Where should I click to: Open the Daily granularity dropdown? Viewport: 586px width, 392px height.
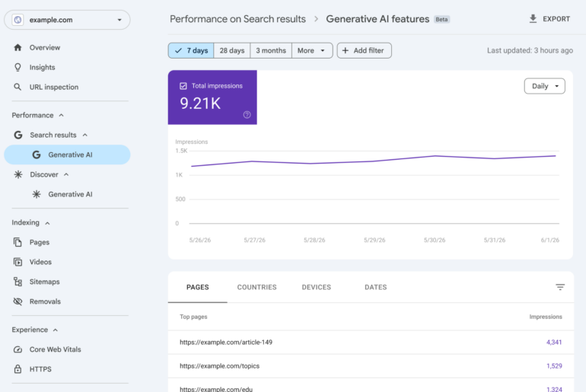click(x=544, y=86)
